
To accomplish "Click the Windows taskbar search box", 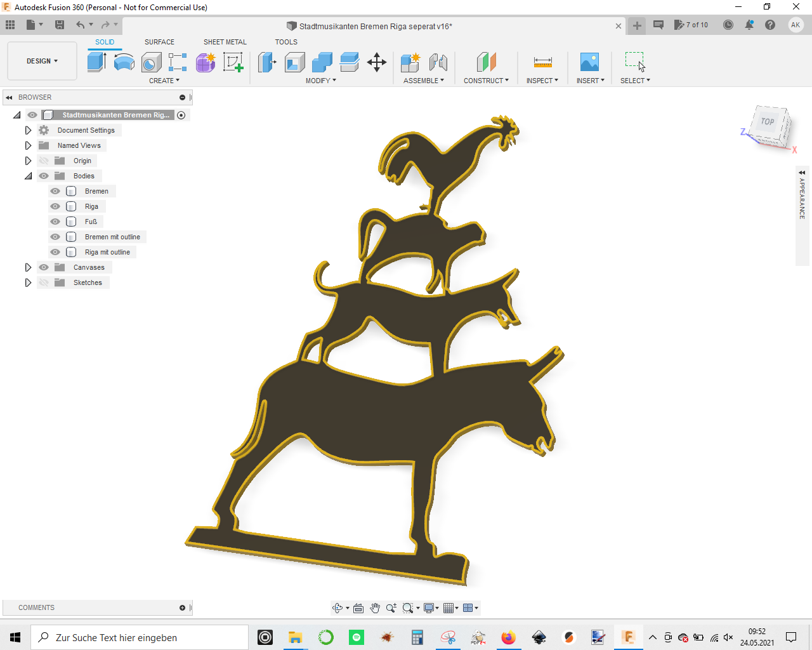I will [140, 637].
